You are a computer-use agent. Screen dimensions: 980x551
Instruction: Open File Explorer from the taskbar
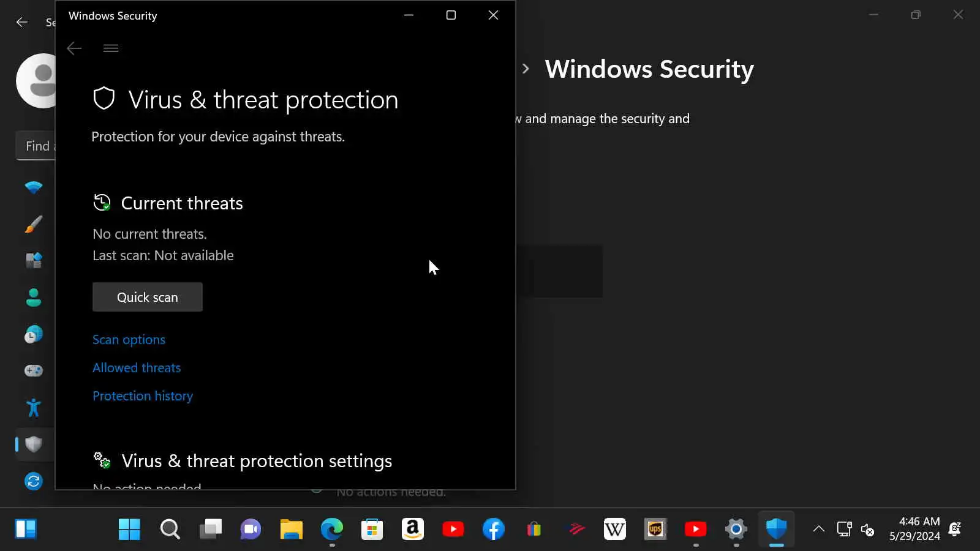[x=292, y=529]
